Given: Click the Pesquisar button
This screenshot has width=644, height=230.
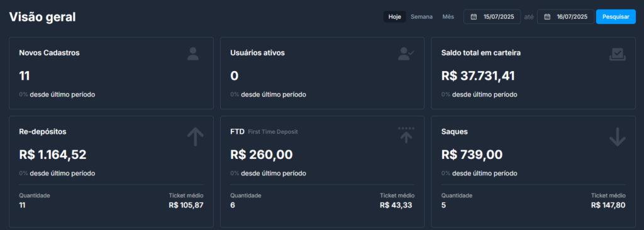Looking at the screenshot, I should tap(616, 17).
